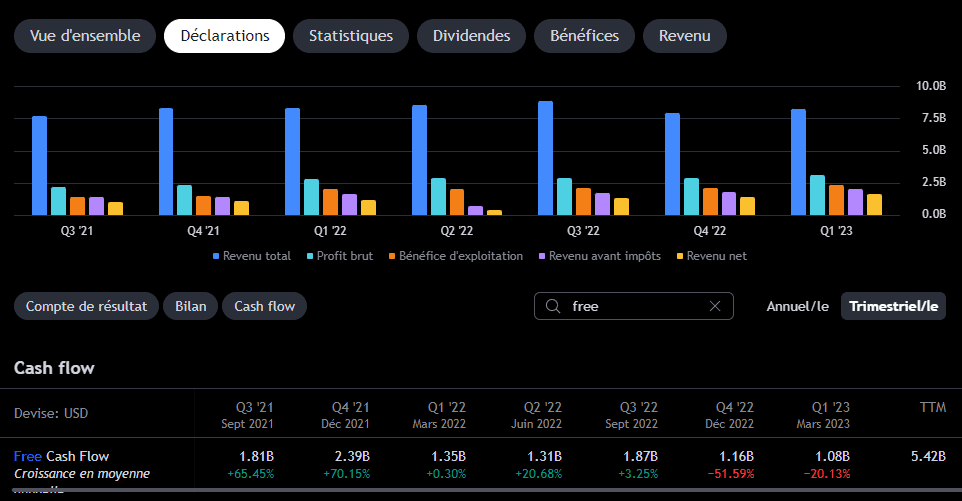
Task: Click the magnifier icon in the search box
Action: (x=553, y=306)
